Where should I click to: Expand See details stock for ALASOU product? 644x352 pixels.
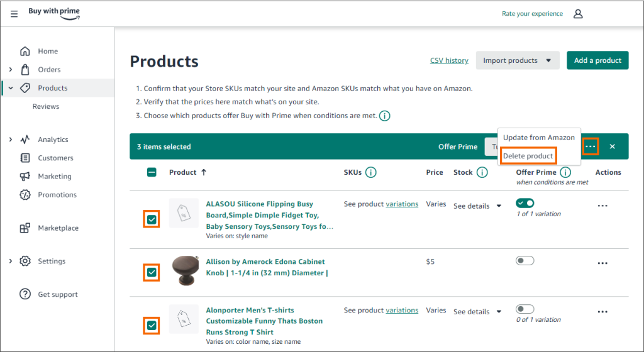click(477, 206)
